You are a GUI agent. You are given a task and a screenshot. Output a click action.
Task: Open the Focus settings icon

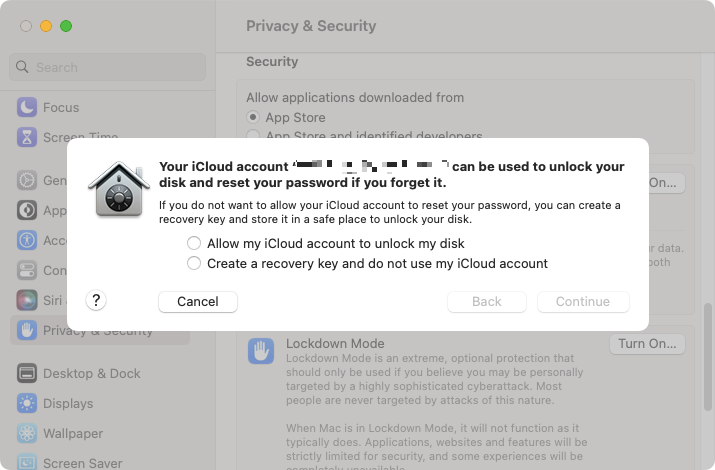(27, 107)
